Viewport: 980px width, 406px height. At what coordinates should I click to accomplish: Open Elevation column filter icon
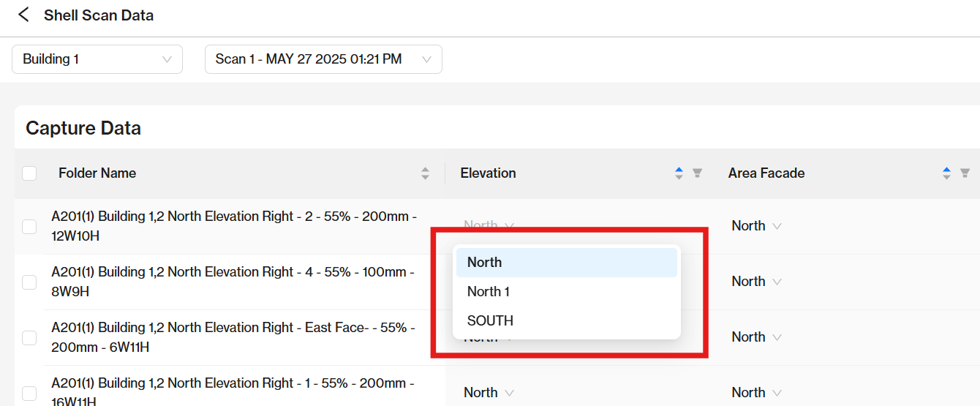pyautogui.click(x=697, y=173)
